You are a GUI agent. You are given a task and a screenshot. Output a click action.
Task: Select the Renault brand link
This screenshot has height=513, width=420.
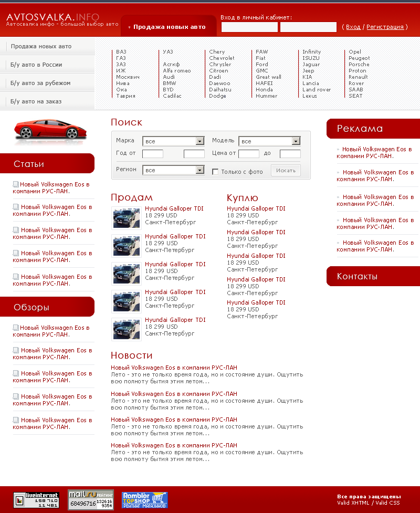point(358,77)
